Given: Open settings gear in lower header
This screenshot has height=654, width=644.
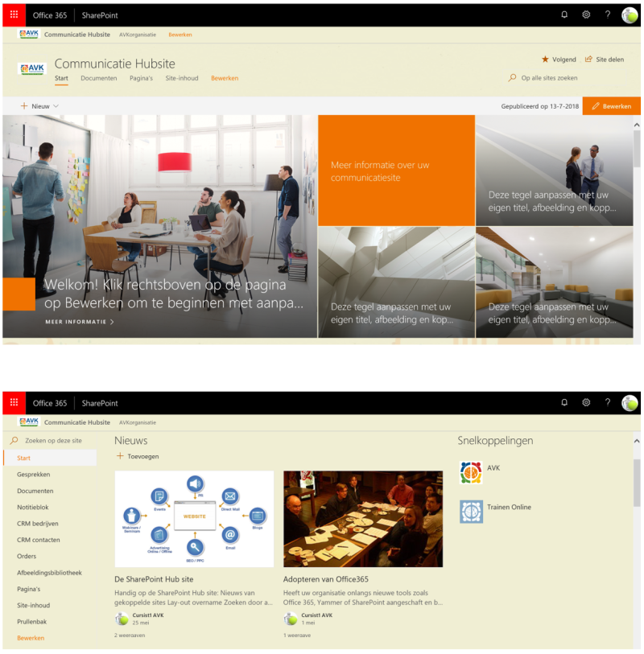Looking at the screenshot, I should (586, 402).
